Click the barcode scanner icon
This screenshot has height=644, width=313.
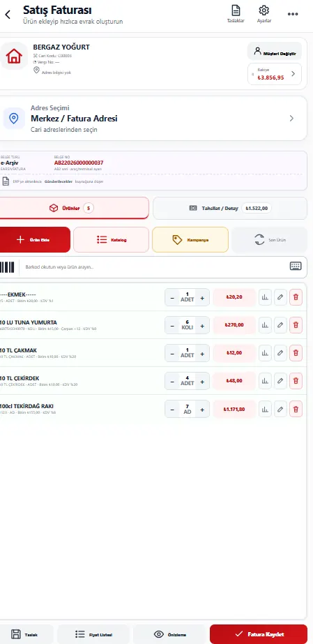[7, 267]
